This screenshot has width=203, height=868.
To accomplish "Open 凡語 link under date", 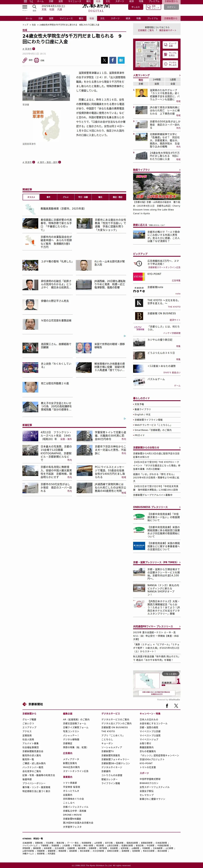I will (x=60, y=10).
